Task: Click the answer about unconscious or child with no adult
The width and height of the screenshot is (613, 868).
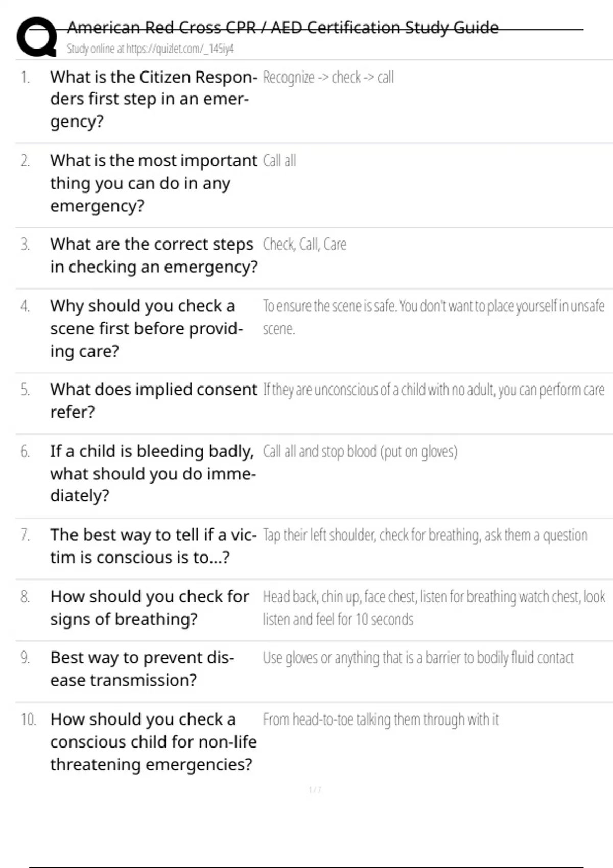Action: 433,390
